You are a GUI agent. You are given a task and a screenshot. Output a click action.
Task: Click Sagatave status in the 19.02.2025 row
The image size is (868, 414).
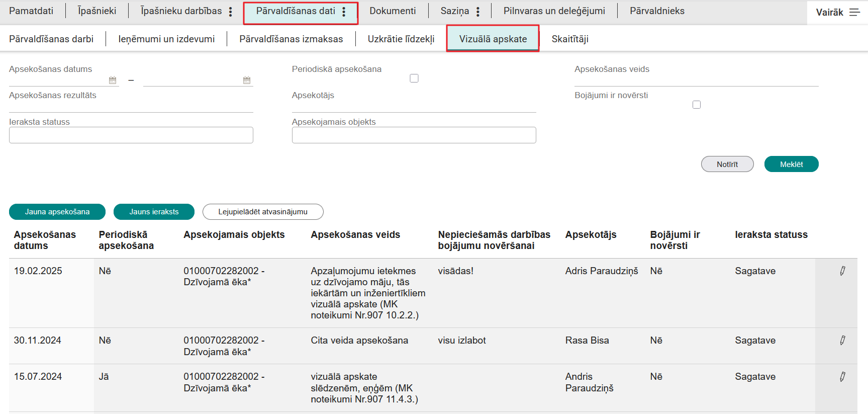(x=755, y=271)
